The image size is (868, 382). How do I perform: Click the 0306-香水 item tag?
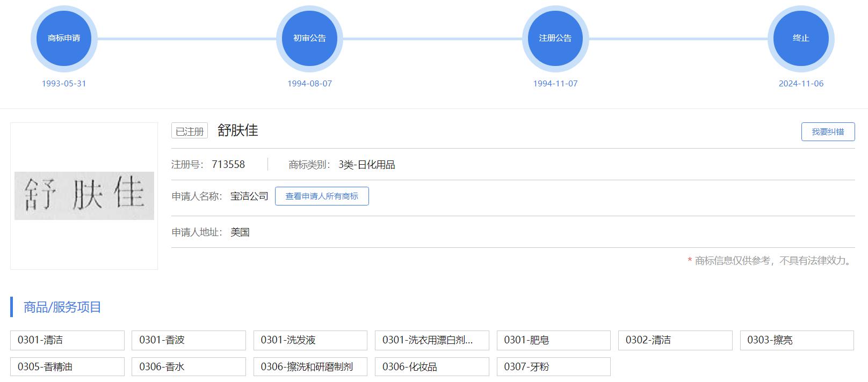pos(189,367)
